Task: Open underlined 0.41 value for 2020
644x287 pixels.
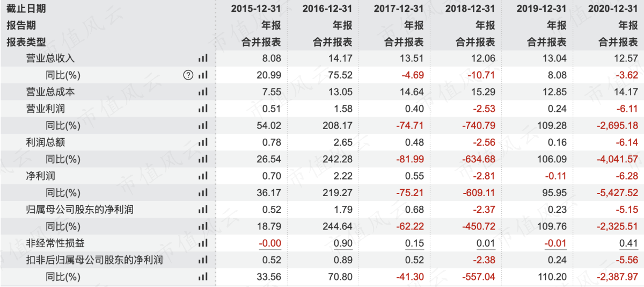Action: click(629, 243)
